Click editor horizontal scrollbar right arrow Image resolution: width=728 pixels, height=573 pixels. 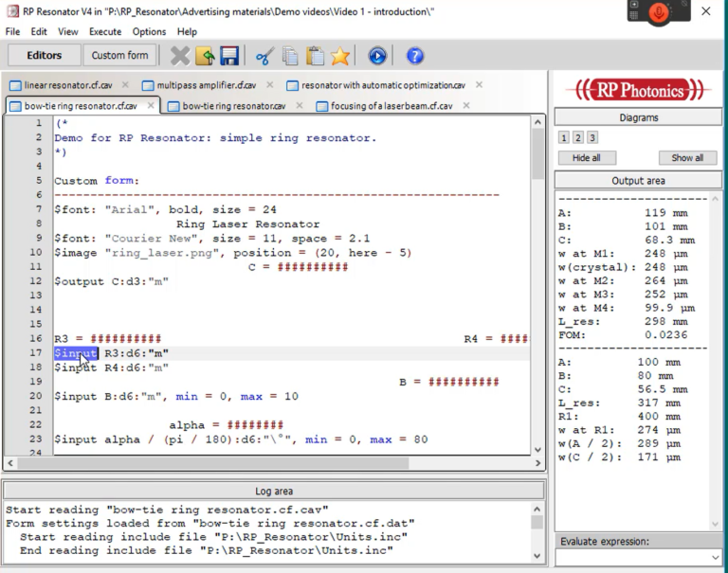538,463
